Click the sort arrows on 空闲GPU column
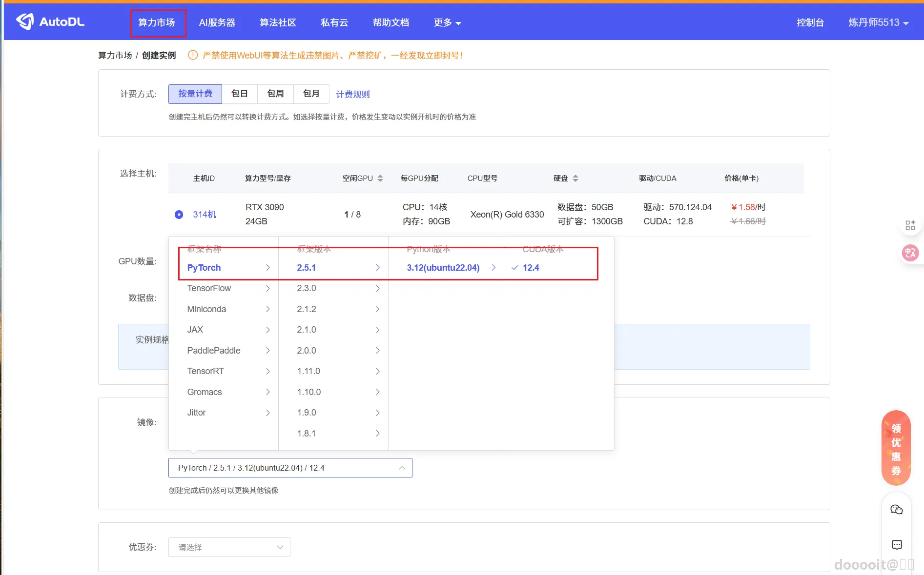Image resolution: width=924 pixels, height=575 pixels. pyautogui.click(x=380, y=178)
